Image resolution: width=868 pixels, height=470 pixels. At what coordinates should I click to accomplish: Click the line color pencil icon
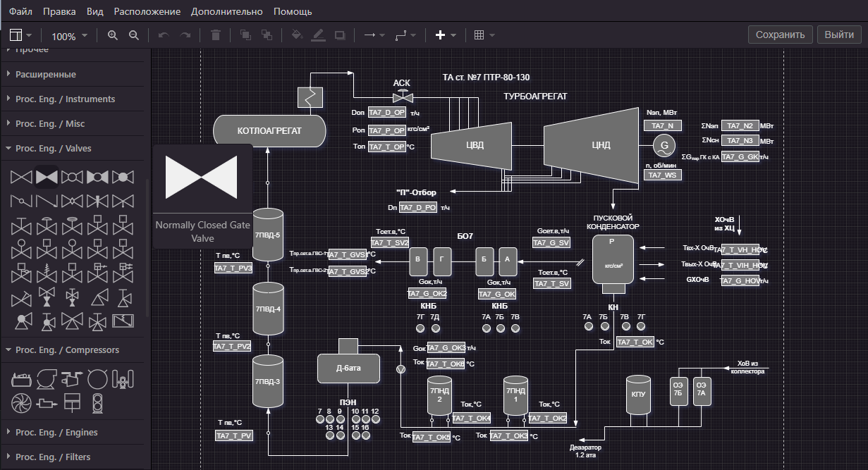point(318,35)
